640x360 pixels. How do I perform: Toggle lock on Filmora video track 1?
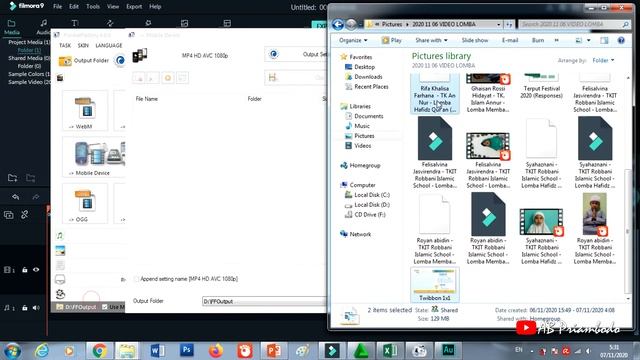(24, 270)
